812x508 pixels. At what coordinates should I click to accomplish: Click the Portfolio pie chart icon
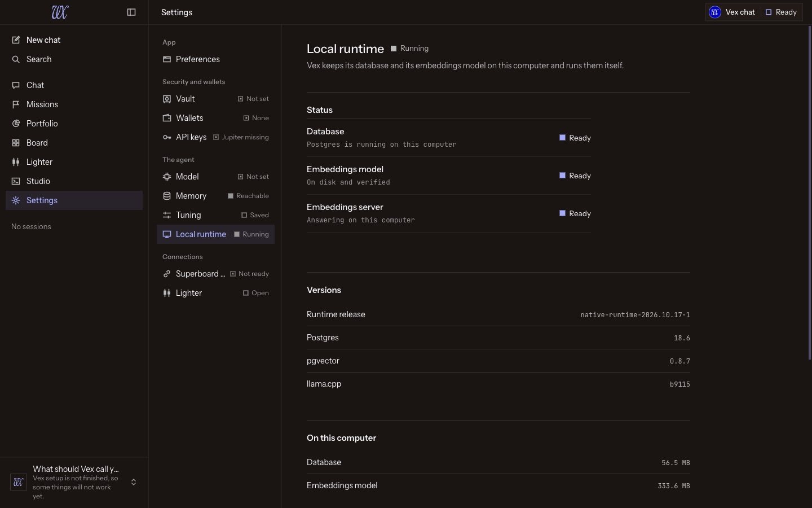tap(16, 124)
